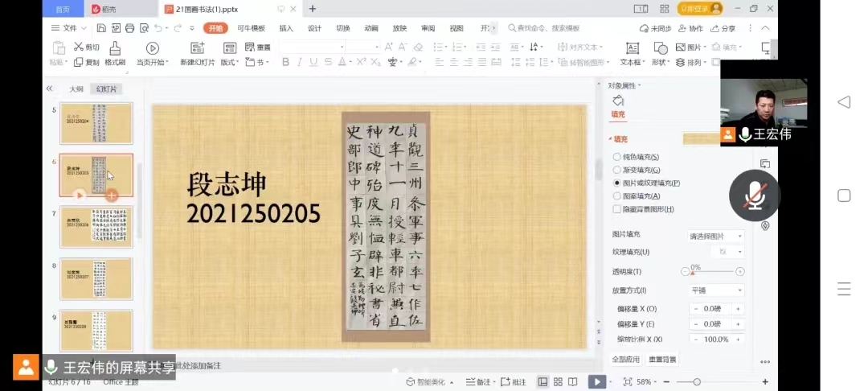This screenshot has width=868, height=391.
Task: Switch to Outline (大纲) pane tab
Action: pos(76,88)
